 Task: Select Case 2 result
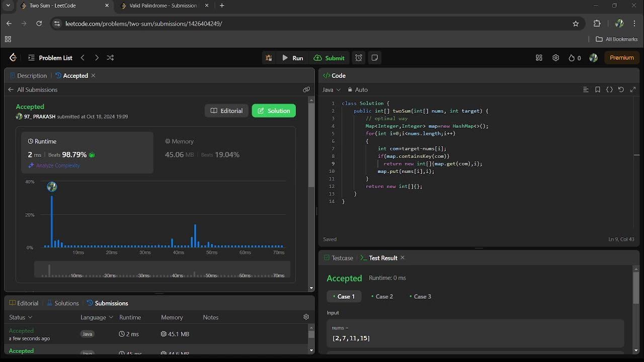point(382,296)
